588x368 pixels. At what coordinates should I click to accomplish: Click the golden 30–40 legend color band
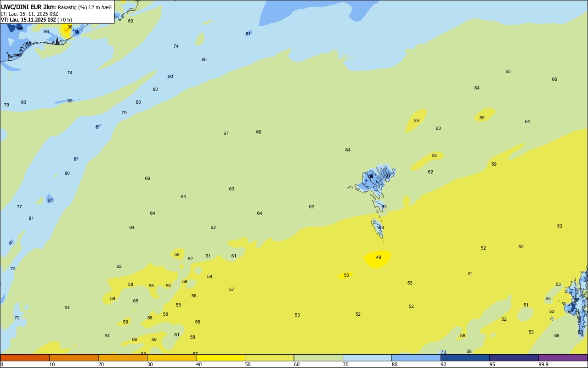(x=171, y=357)
